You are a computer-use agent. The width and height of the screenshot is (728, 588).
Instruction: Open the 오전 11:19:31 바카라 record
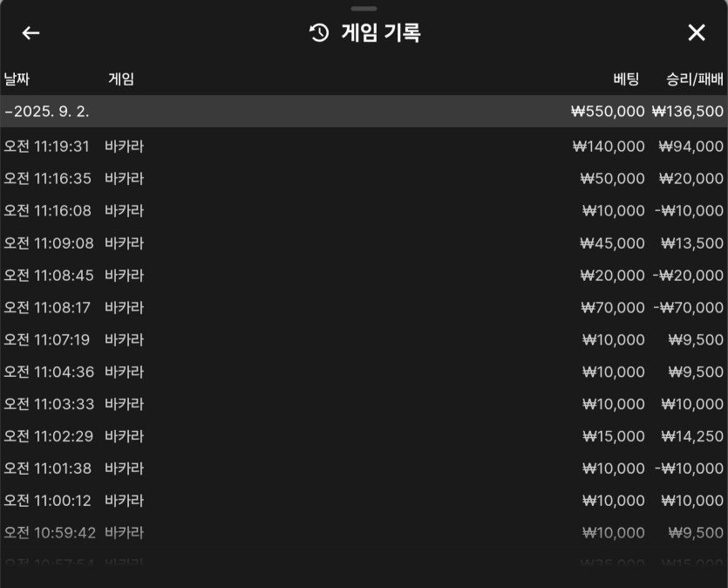pyautogui.click(x=364, y=147)
